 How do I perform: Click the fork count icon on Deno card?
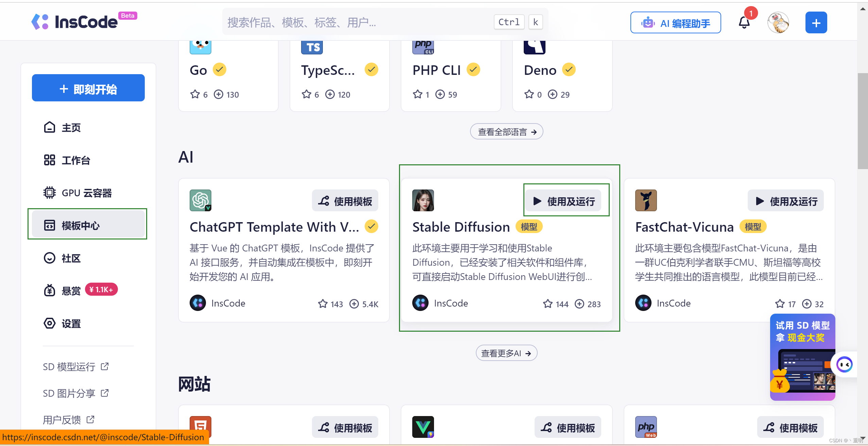click(x=553, y=94)
